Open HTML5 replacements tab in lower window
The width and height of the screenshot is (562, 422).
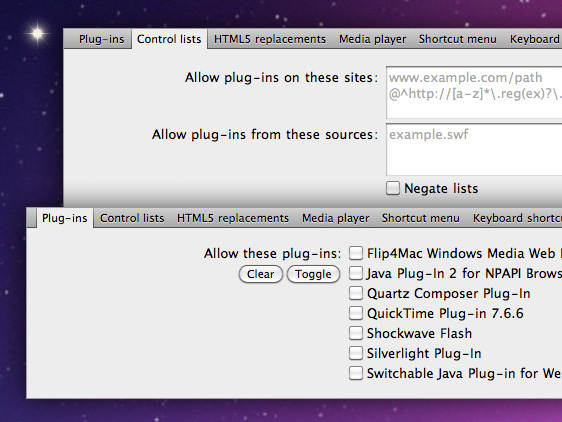[233, 218]
